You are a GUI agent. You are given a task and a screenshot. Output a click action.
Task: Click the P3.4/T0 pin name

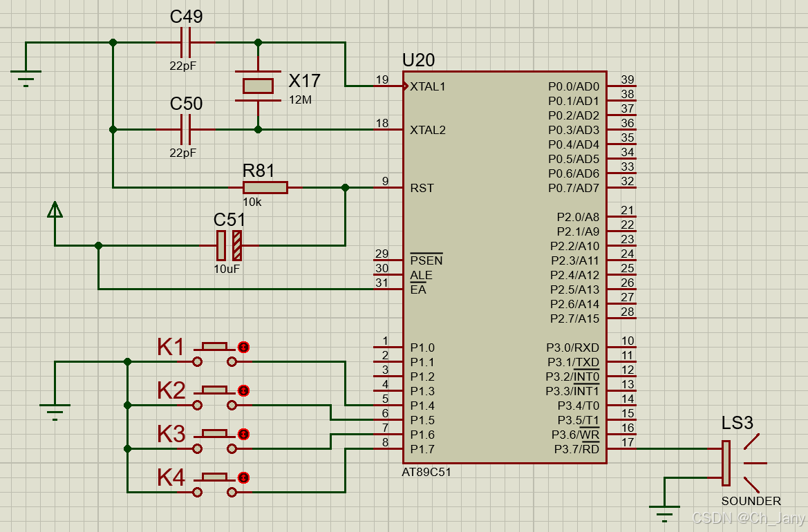click(x=579, y=406)
